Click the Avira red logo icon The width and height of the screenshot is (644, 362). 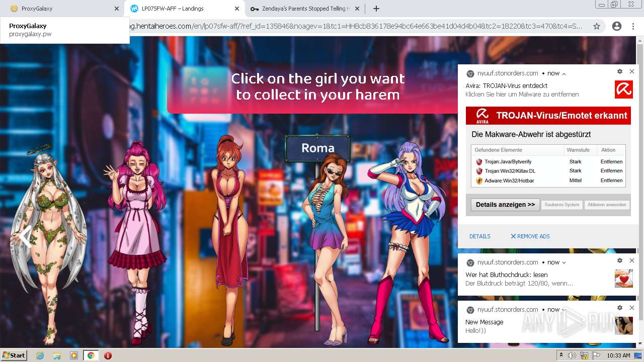click(623, 89)
